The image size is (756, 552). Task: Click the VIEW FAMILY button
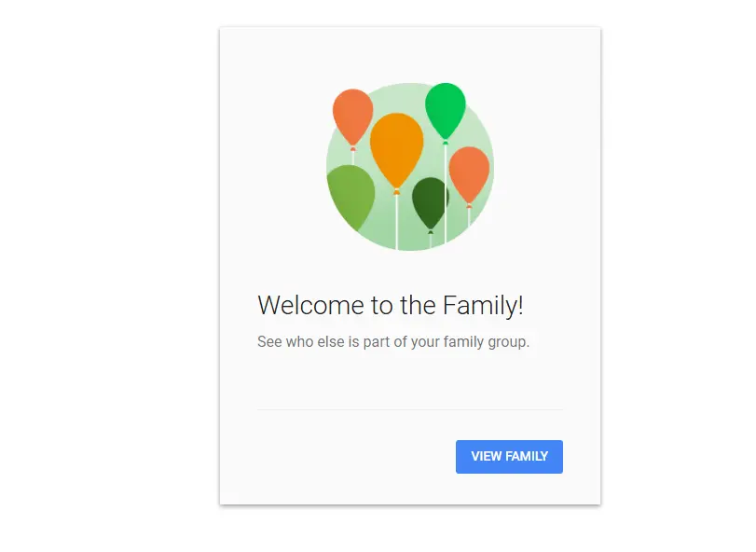click(509, 457)
